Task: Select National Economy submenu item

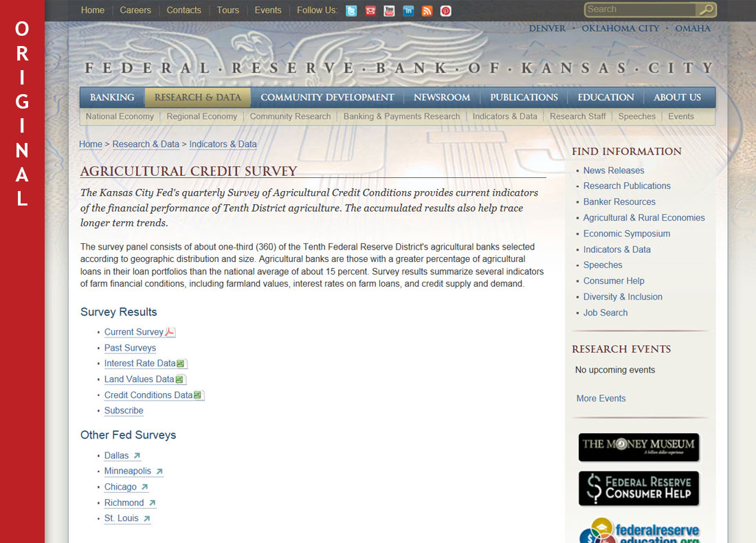Action: [120, 116]
